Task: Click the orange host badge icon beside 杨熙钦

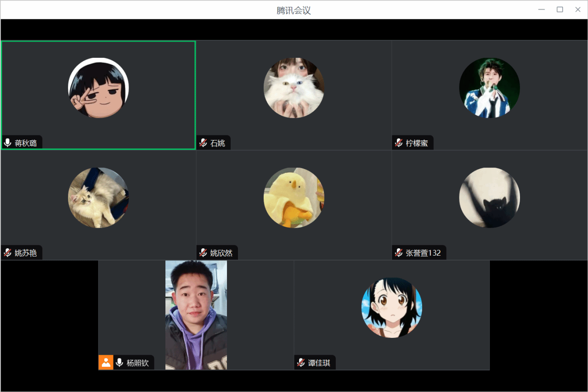Action: pos(106,363)
